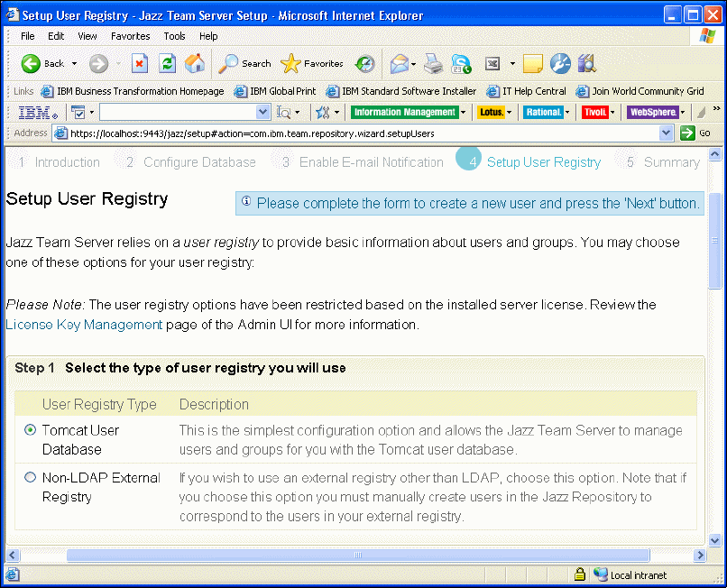Click the horizontal scrollbar thumb

[x=358, y=555]
